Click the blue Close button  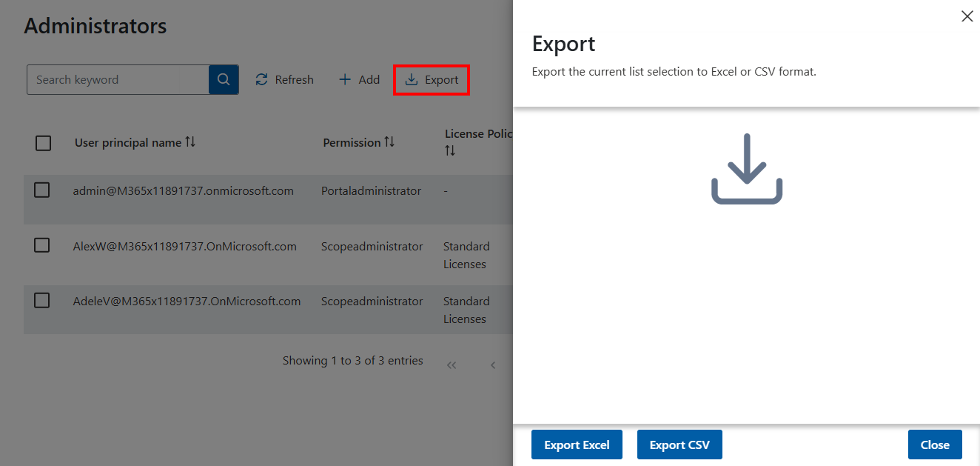[934, 445]
